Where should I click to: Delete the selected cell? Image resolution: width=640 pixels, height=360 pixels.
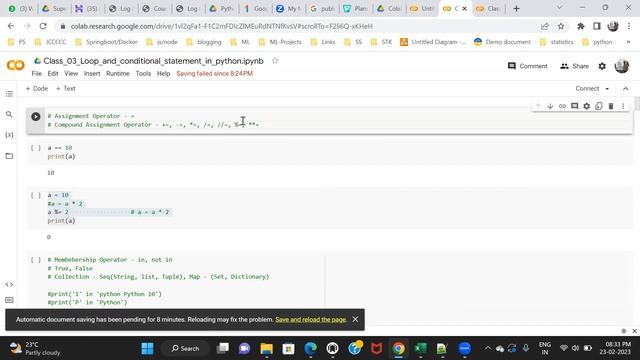point(611,106)
